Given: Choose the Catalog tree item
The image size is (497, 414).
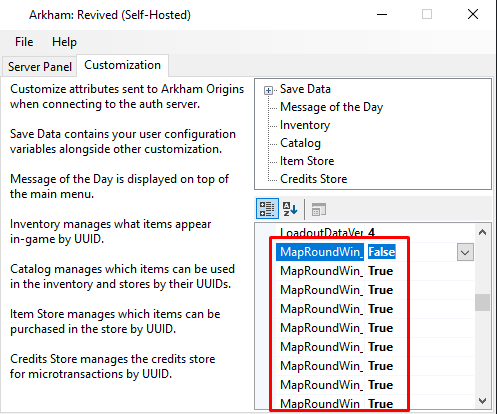Looking at the screenshot, I should tap(300, 143).
